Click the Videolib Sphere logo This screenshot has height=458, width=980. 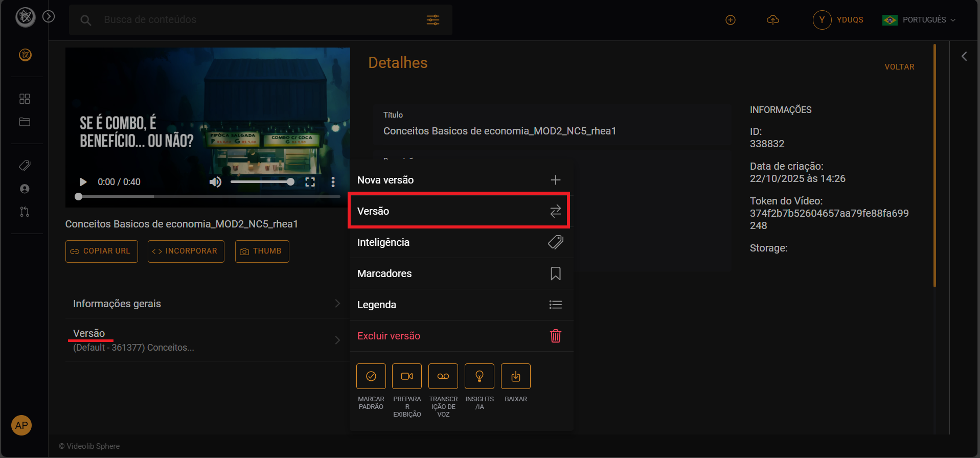coord(25,17)
